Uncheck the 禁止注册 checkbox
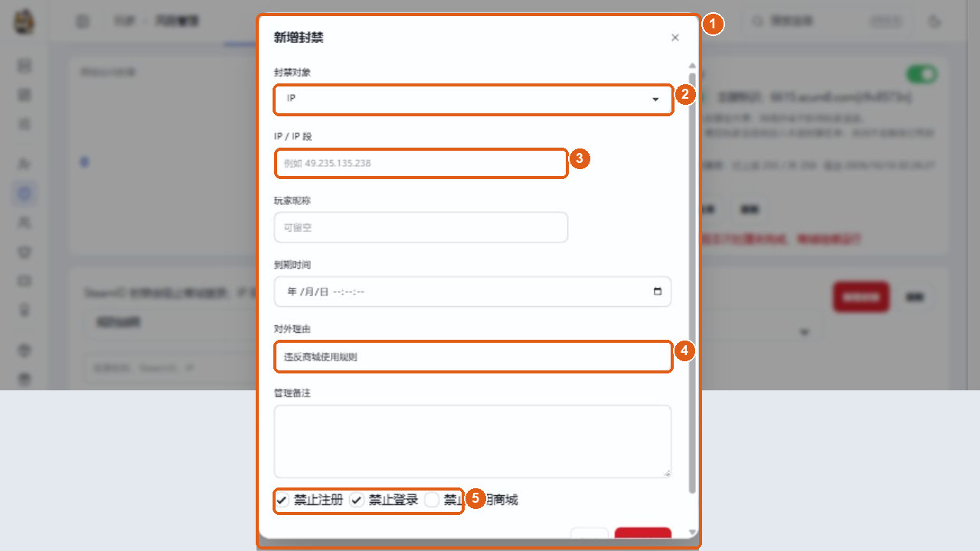Screen dimensions: 980x551 pos(282,500)
